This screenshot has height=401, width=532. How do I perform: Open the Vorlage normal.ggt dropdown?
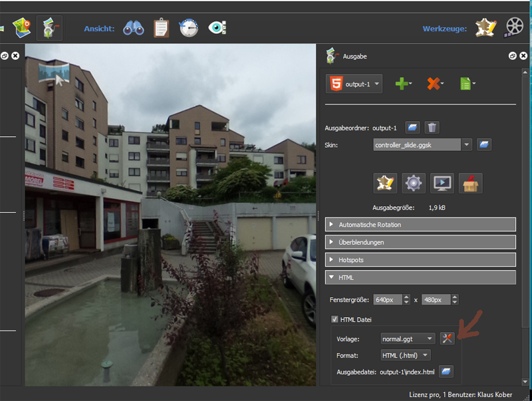[x=430, y=338]
